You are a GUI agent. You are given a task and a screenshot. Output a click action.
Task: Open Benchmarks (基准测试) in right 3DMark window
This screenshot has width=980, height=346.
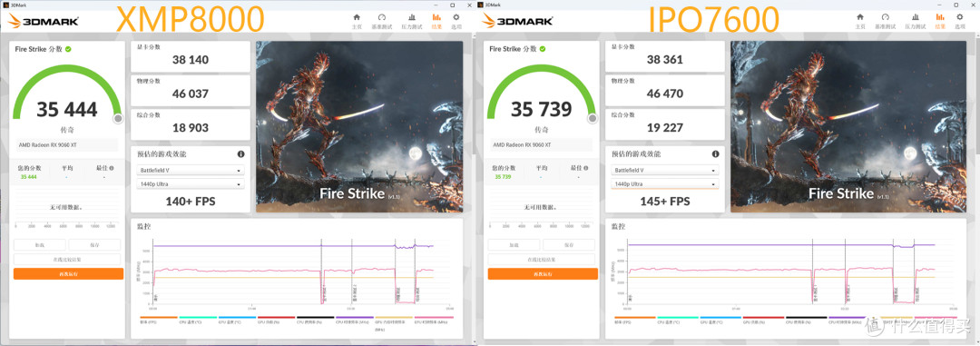coord(886,21)
